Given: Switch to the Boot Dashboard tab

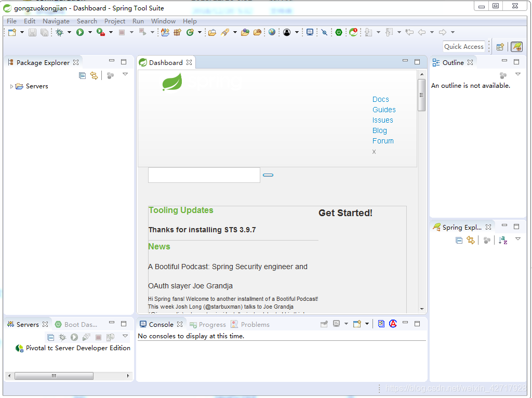Looking at the screenshot, I should tap(77, 324).
